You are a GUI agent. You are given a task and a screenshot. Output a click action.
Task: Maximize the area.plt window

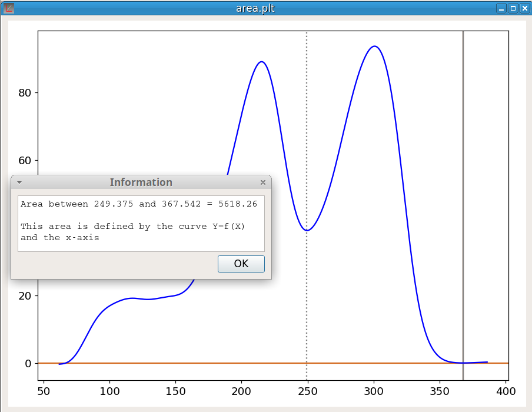513,8
